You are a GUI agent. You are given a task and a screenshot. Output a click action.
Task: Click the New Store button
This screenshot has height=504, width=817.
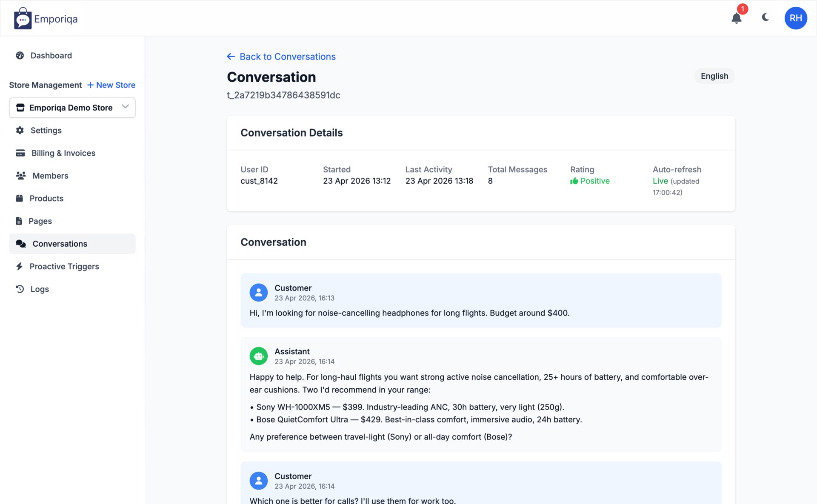[111, 85]
